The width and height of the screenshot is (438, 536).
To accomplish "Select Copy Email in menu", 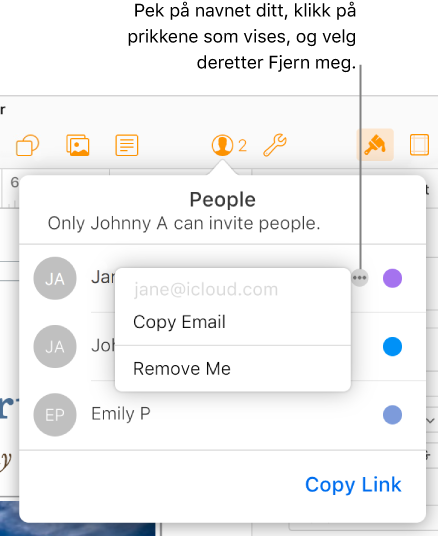I will 180,322.
